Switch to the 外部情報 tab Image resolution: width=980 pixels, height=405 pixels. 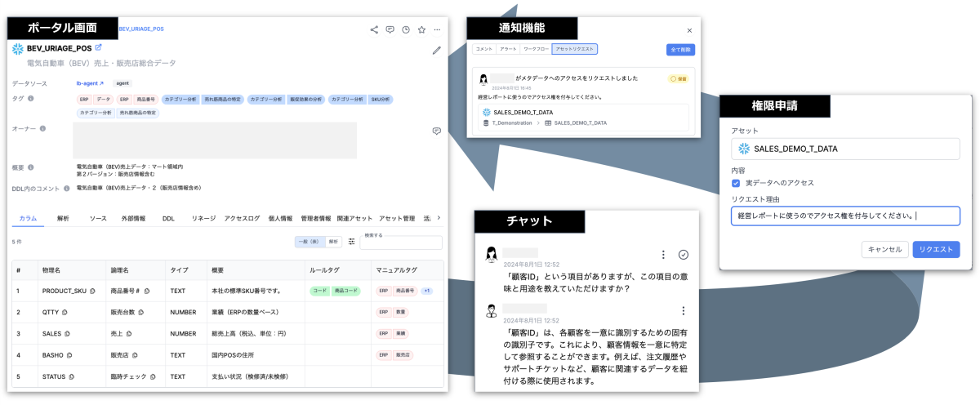(x=134, y=219)
